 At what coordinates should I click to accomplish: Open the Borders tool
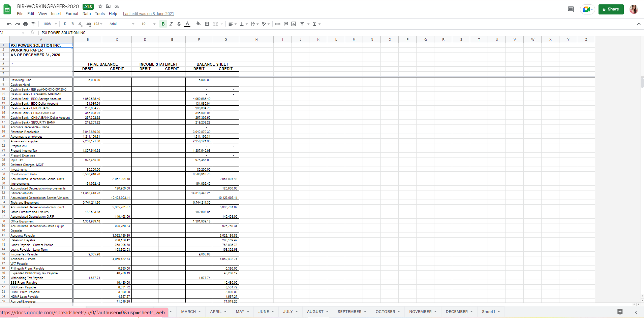tap(207, 24)
